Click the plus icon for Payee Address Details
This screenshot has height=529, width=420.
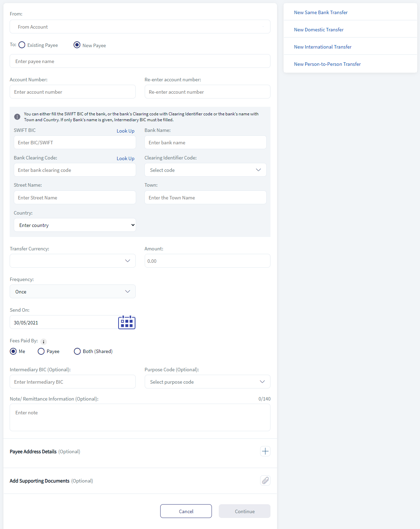point(265,451)
